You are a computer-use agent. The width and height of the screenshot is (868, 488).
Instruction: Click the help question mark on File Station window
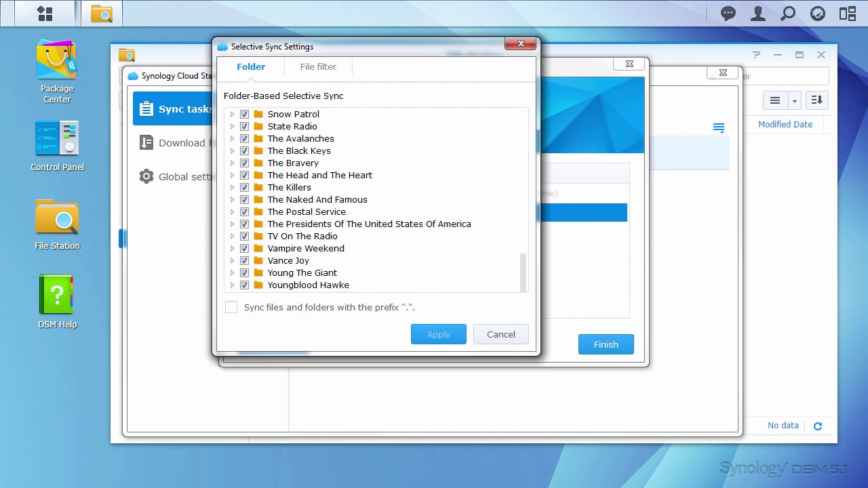[x=756, y=55]
